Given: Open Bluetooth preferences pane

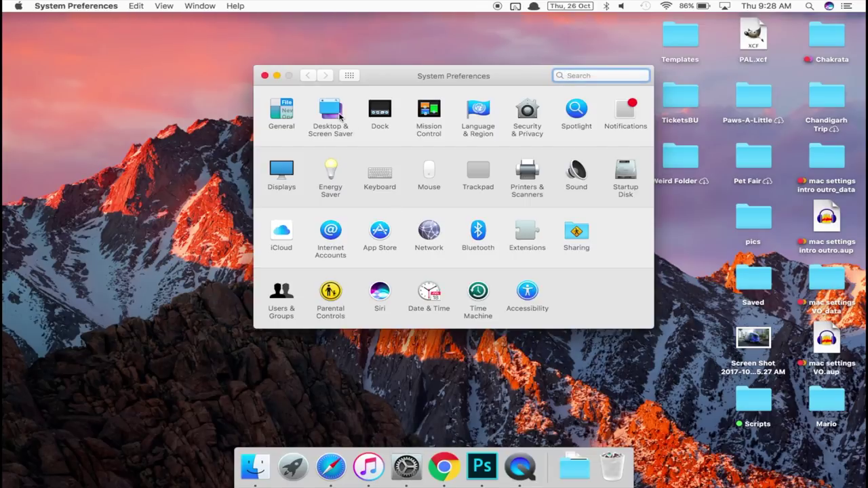Looking at the screenshot, I should click(x=478, y=235).
